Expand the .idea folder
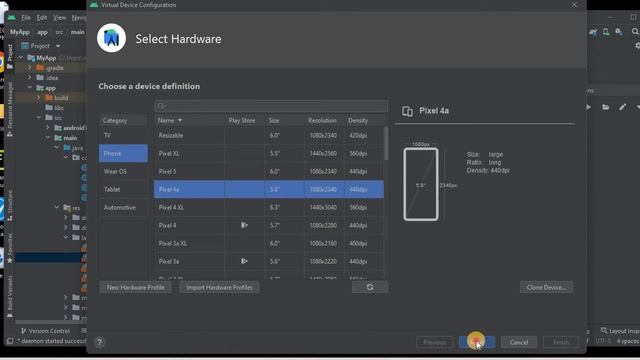Image resolution: width=640 pixels, height=360 pixels. (29, 78)
